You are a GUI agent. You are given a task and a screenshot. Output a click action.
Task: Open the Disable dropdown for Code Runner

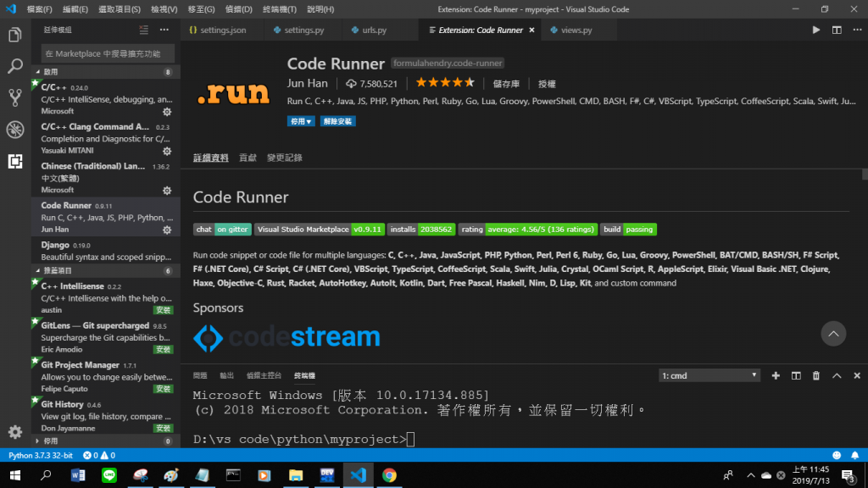click(x=301, y=121)
